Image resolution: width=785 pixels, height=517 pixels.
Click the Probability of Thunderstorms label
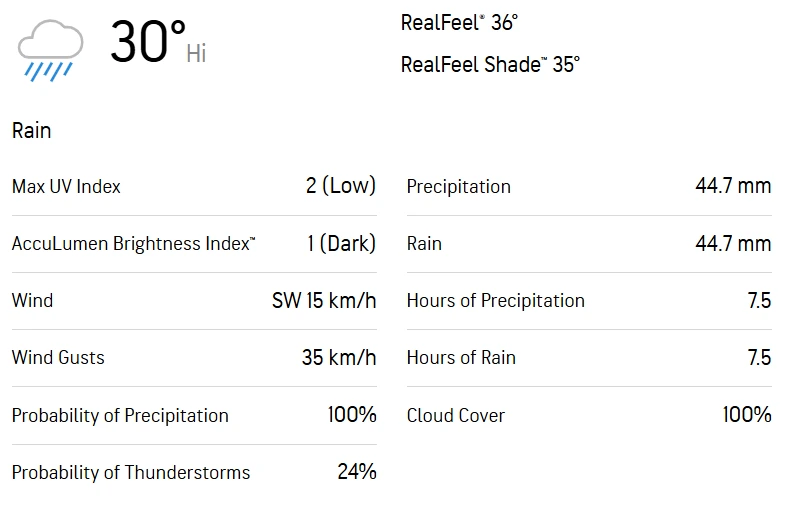click(x=131, y=472)
